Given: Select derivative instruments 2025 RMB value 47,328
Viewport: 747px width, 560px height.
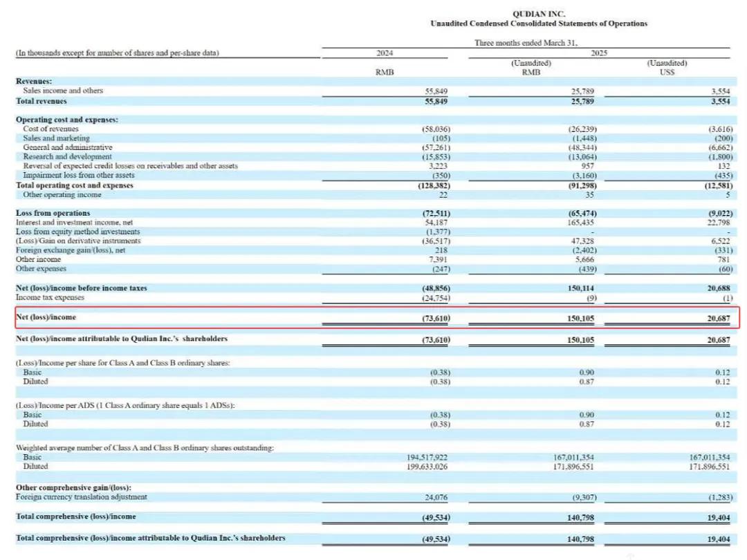Looking at the screenshot, I should 583,241.
